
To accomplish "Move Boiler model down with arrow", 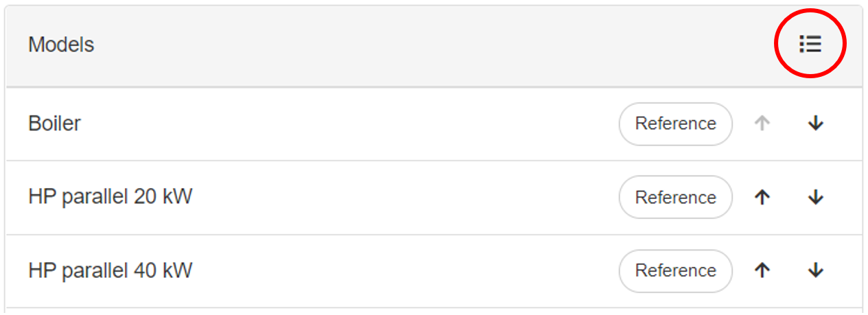I will pos(815,124).
